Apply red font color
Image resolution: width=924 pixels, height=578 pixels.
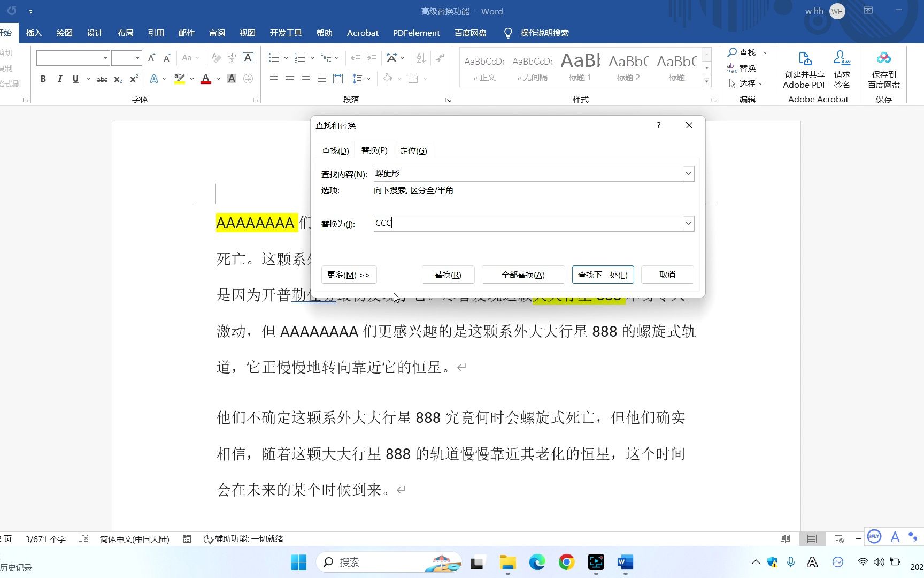pos(206,79)
